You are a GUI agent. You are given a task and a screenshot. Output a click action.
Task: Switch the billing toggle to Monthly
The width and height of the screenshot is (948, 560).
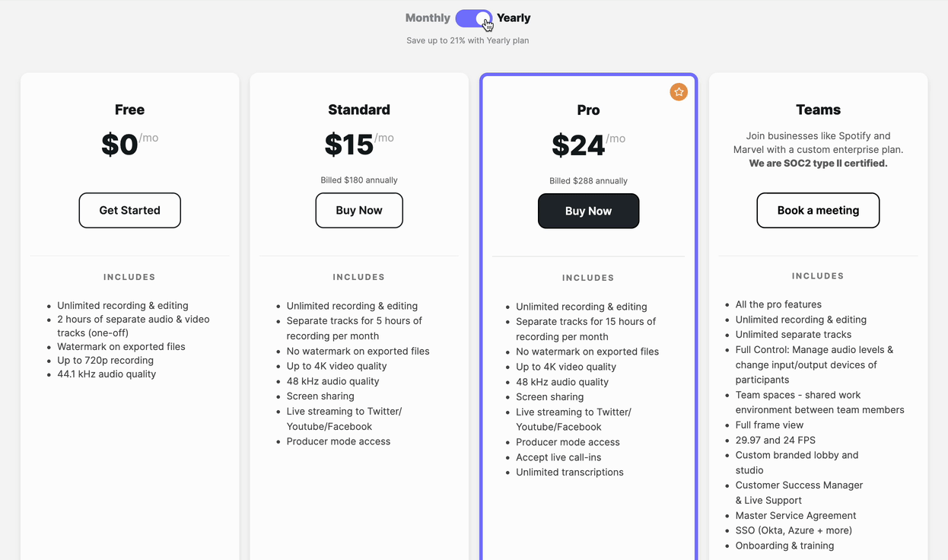click(474, 17)
